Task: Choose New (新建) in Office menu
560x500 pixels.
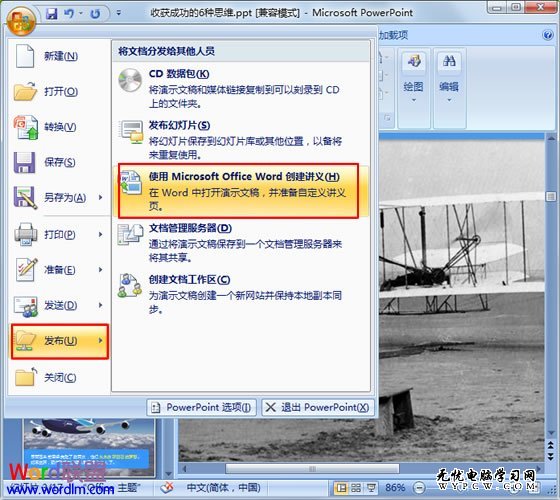Action: coord(59,56)
